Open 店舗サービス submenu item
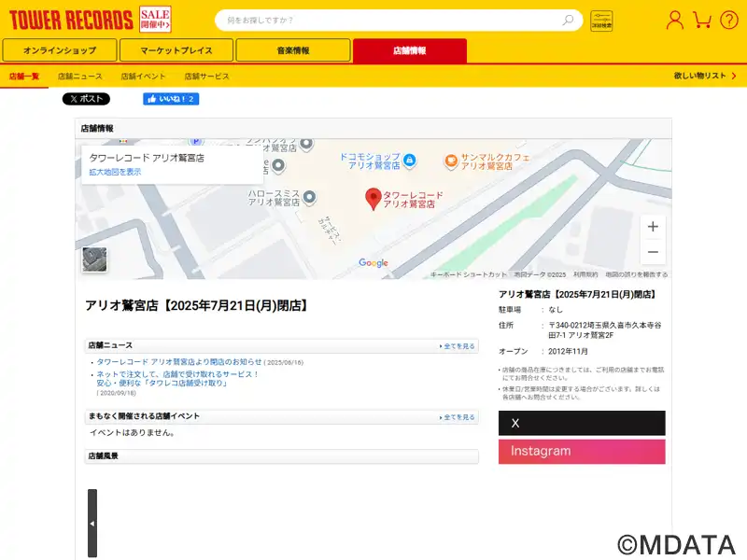Viewport: 747px width, 560px height. (206, 77)
